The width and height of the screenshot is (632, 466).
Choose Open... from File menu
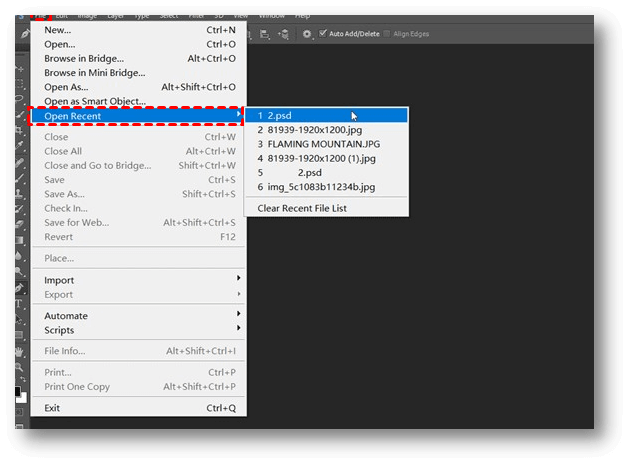[139, 44]
